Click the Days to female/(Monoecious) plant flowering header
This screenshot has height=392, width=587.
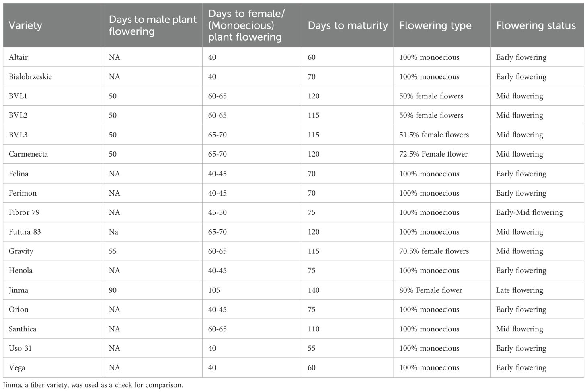point(246,25)
